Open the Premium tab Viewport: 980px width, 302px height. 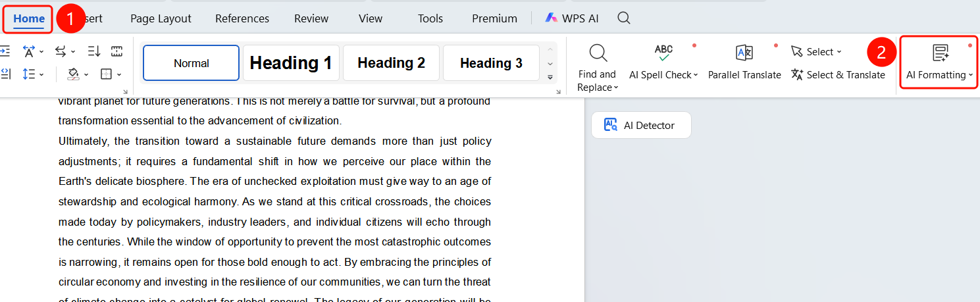(494, 18)
